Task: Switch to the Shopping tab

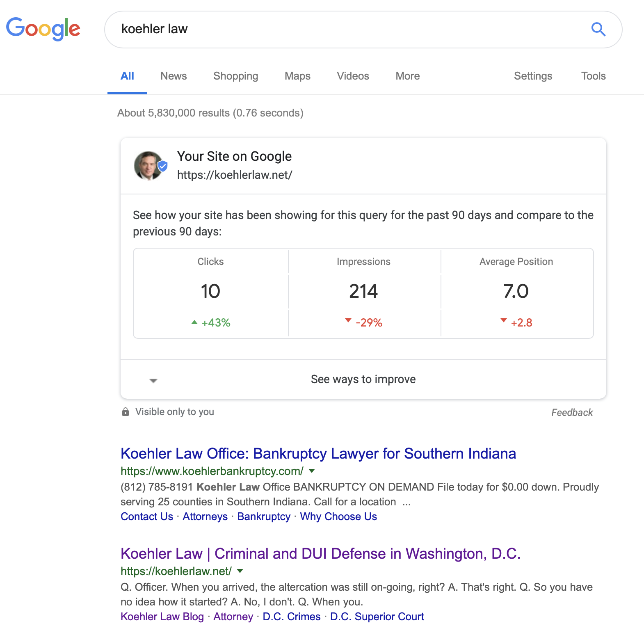Action: point(235,76)
